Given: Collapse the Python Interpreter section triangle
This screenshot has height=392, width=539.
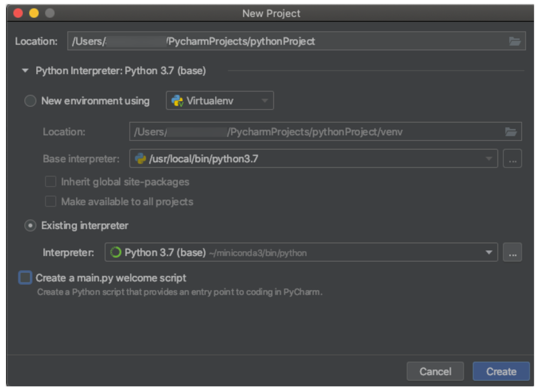Looking at the screenshot, I should click(x=25, y=71).
